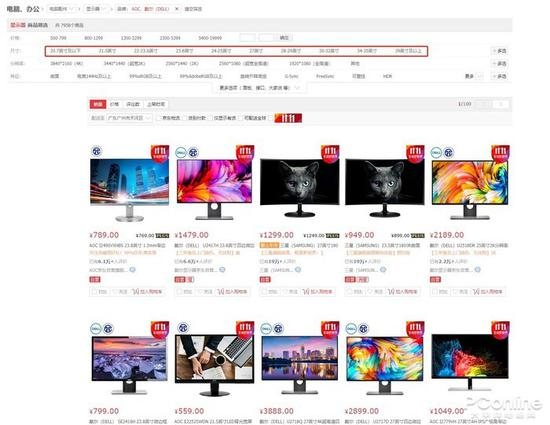Add the ¥1299 Samsung monitor to cart
Screen dimensions: 550x425
[x=318, y=291]
